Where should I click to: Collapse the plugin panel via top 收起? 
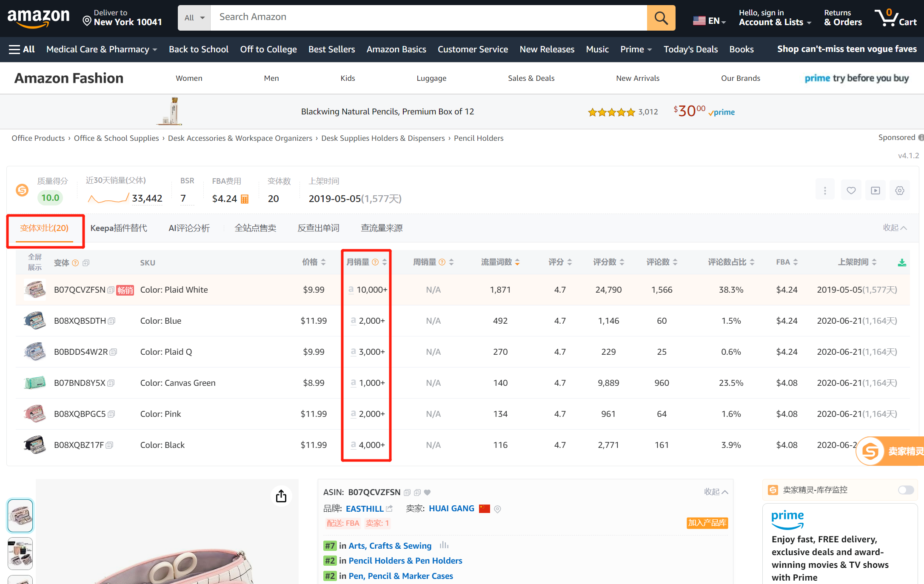(895, 228)
